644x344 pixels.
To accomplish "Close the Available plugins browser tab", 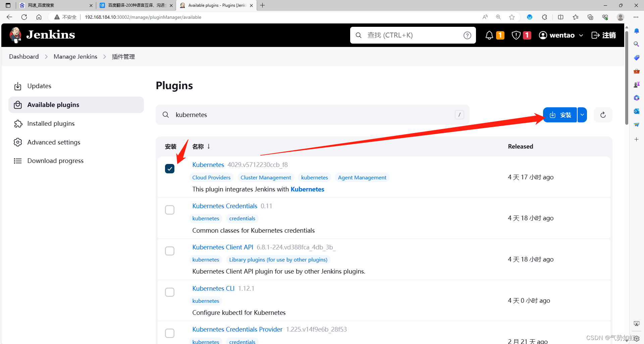I will (252, 5).
